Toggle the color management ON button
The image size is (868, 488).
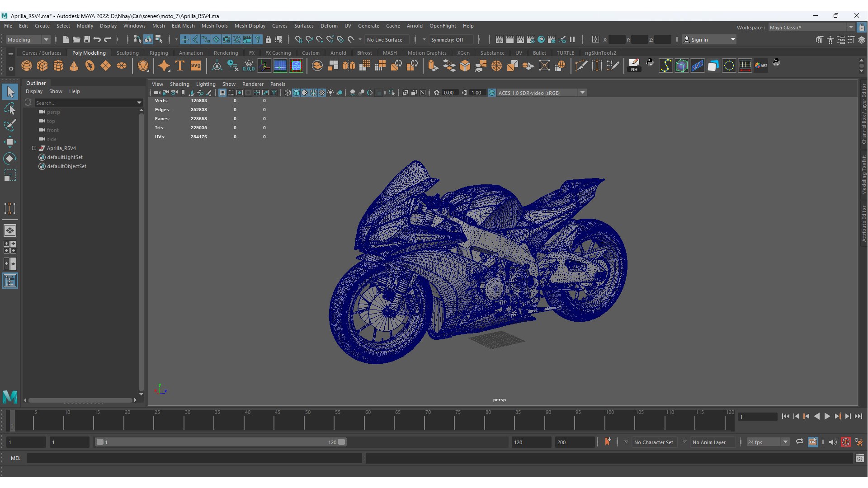coord(492,93)
